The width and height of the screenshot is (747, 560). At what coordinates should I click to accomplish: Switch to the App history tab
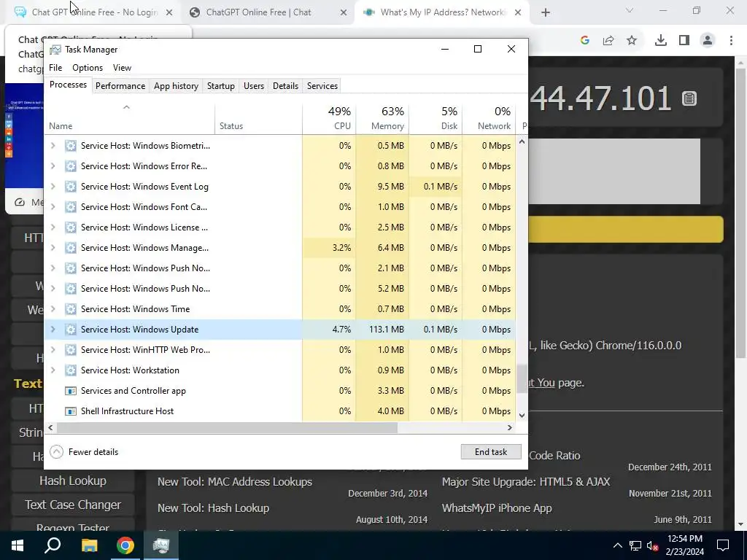point(177,86)
